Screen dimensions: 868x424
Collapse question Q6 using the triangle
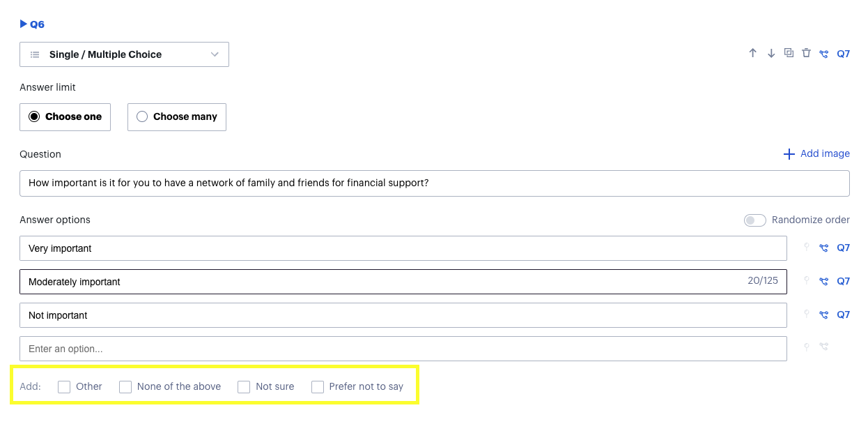24,24
